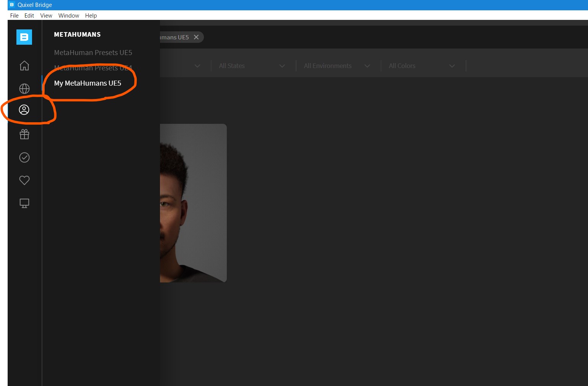Click the Quixel Bridge logo icon
Image resolution: width=588 pixels, height=386 pixels.
pyautogui.click(x=24, y=37)
